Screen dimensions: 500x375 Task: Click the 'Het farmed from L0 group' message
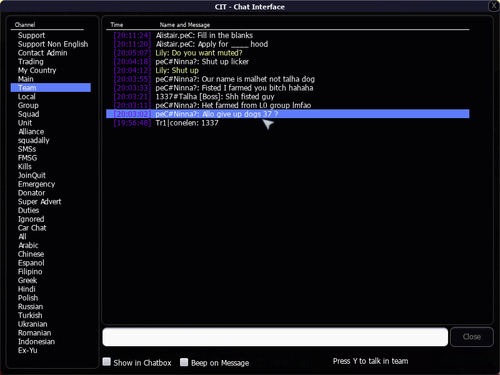(288, 105)
